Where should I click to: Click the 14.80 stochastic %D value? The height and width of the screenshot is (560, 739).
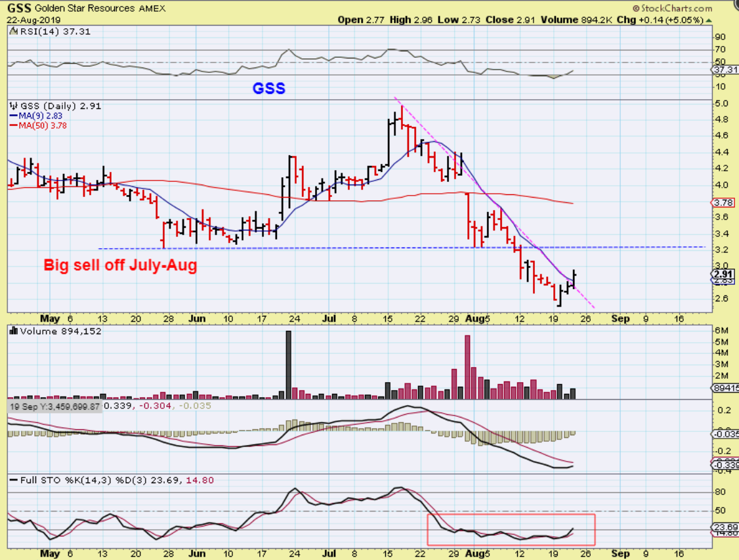click(200, 481)
